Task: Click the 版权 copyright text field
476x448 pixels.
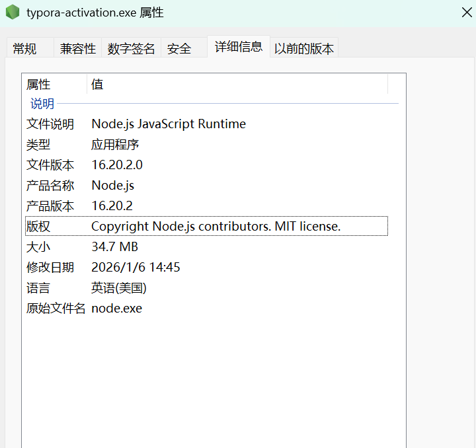Action: pos(216,227)
